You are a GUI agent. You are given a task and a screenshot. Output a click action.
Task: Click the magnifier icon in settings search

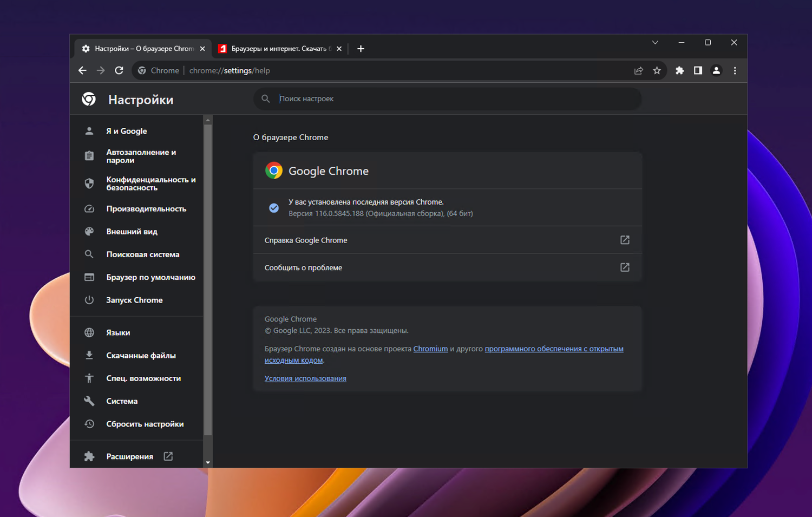click(265, 99)
